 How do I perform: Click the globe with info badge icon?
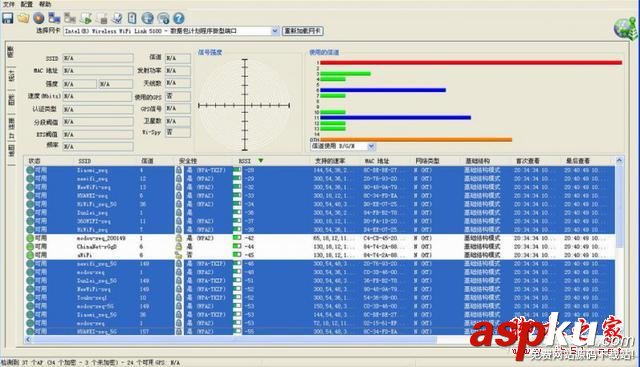pos(163,18)
